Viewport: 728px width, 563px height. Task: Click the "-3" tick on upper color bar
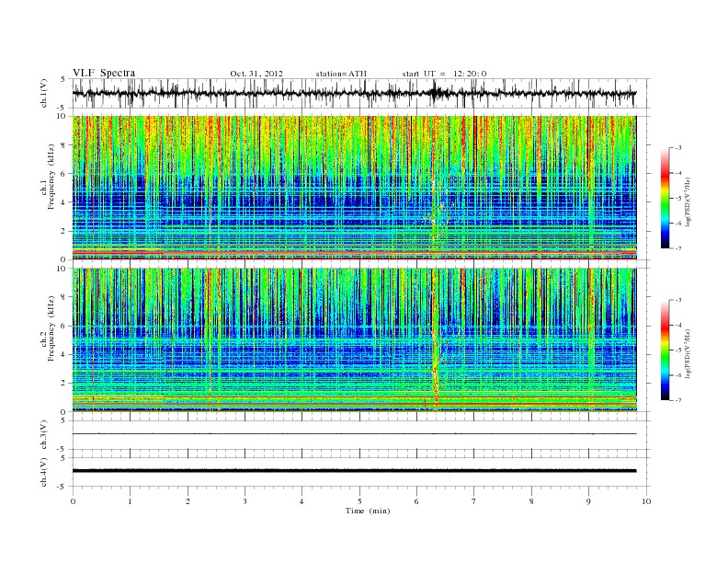tap(678, 148)
